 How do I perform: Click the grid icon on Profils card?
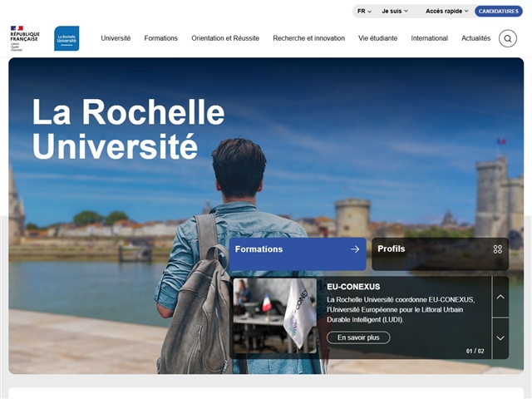(497, 249)
